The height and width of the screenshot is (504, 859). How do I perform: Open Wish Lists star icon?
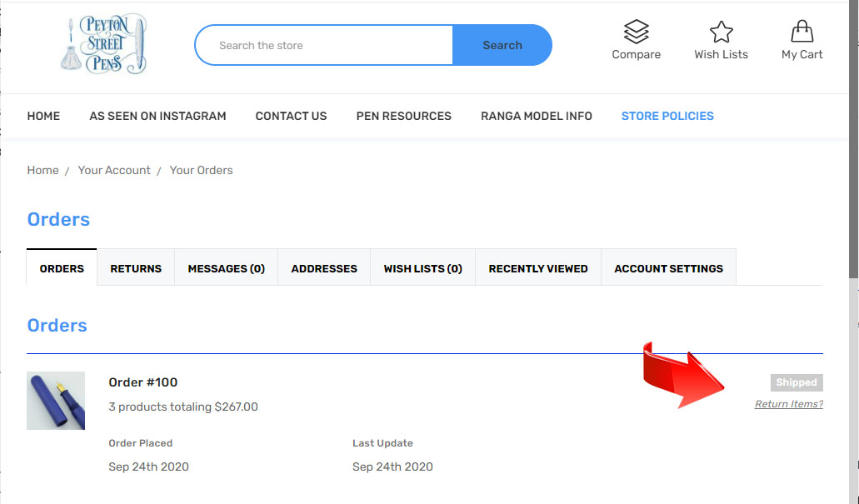[x=721, y=33]
